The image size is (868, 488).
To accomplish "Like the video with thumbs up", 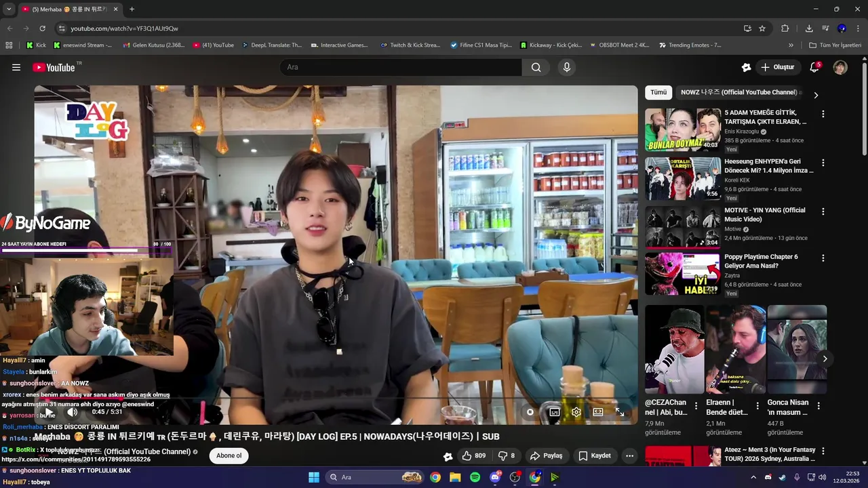I will 474,455.
